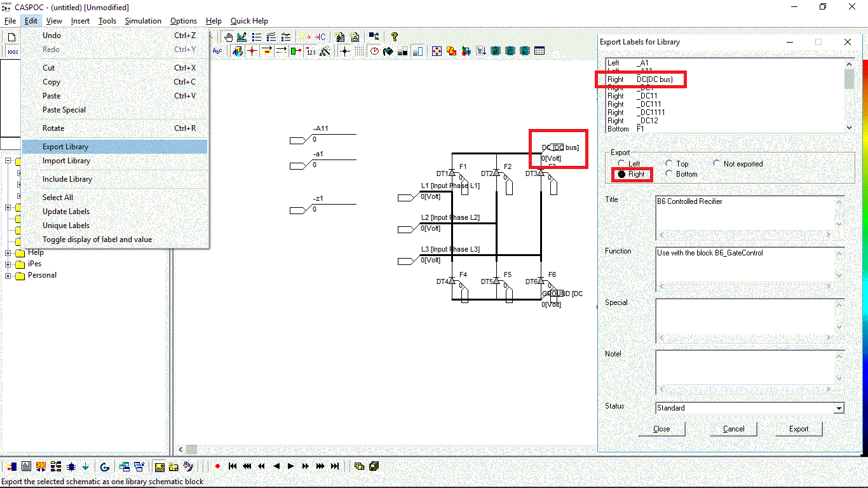Select the Bottom export radio button
Screen dimensions: 868x488
669,174
